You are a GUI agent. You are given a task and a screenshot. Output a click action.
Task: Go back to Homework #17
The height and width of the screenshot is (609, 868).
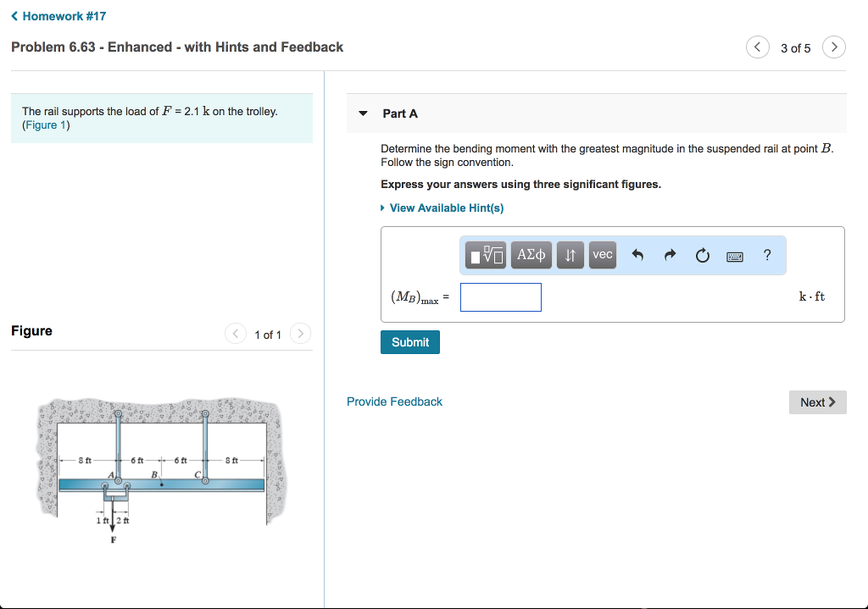(x=58, y=16)
